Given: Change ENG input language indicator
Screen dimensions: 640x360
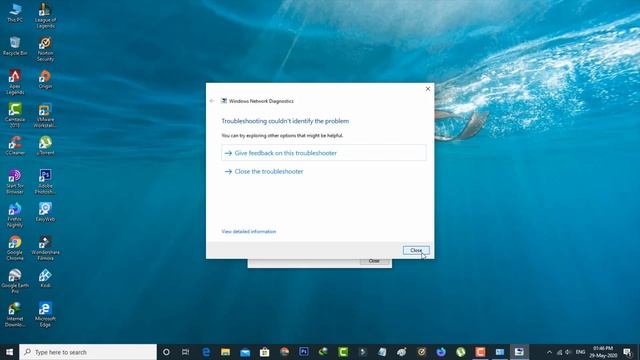Looking at the screenshot, I should [580, 352].
